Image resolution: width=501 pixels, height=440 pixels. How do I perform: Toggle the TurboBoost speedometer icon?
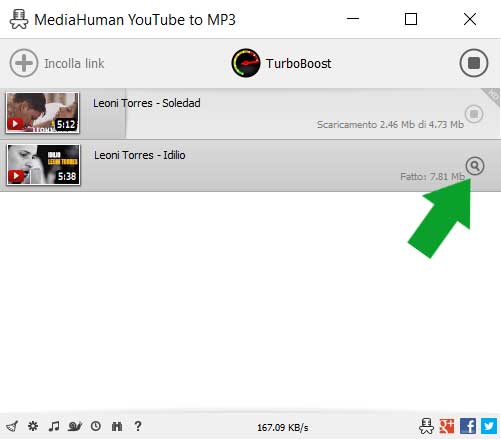click(x=246, y=63)
